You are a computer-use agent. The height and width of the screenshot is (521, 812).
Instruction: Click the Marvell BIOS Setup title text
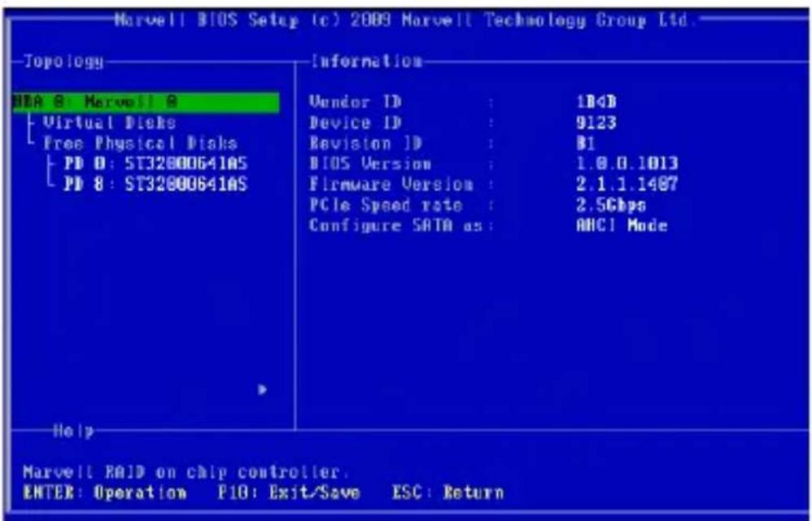click(404, 20)
